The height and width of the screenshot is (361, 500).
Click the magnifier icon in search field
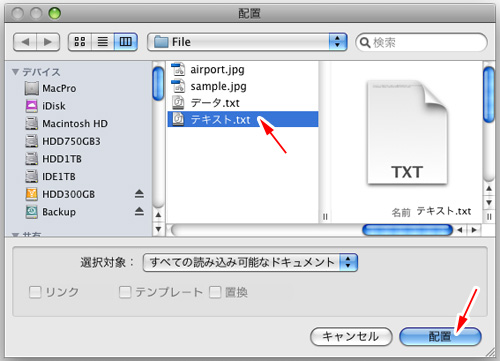[365, 43]
